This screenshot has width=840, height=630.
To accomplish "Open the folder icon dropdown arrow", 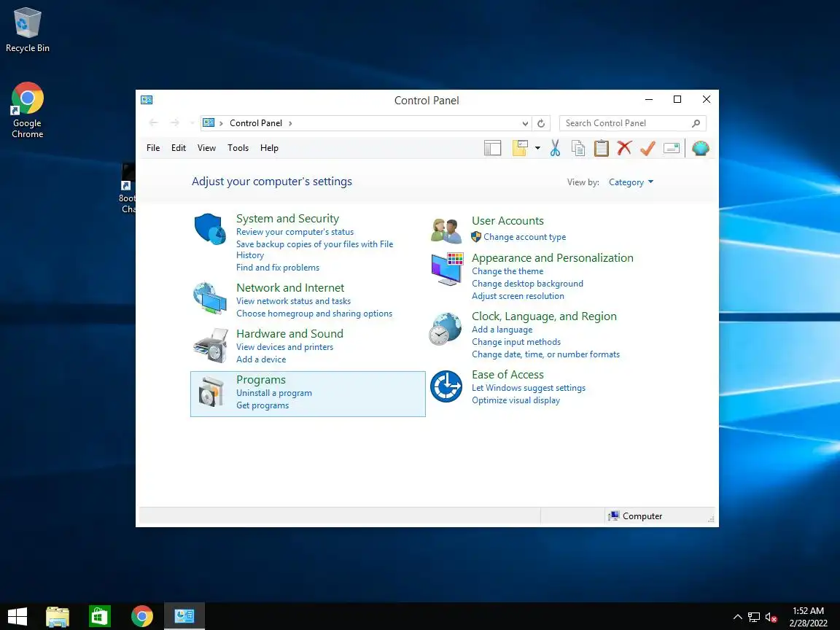I will (x=537, y=148).
